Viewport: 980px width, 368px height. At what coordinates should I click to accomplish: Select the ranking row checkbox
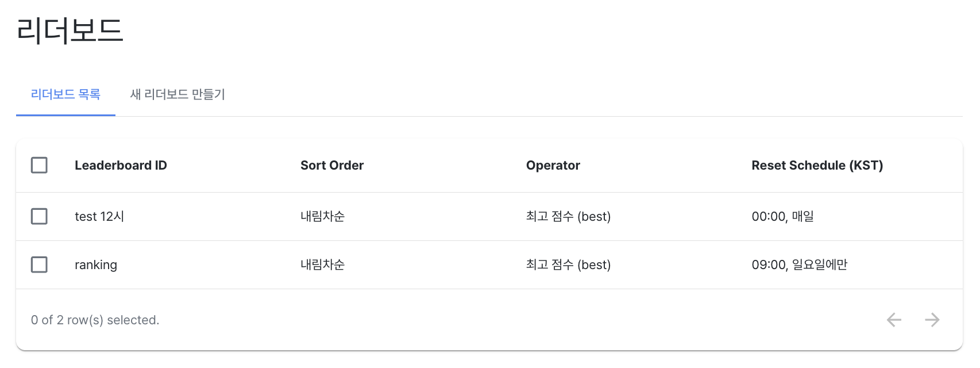[39, 264]
